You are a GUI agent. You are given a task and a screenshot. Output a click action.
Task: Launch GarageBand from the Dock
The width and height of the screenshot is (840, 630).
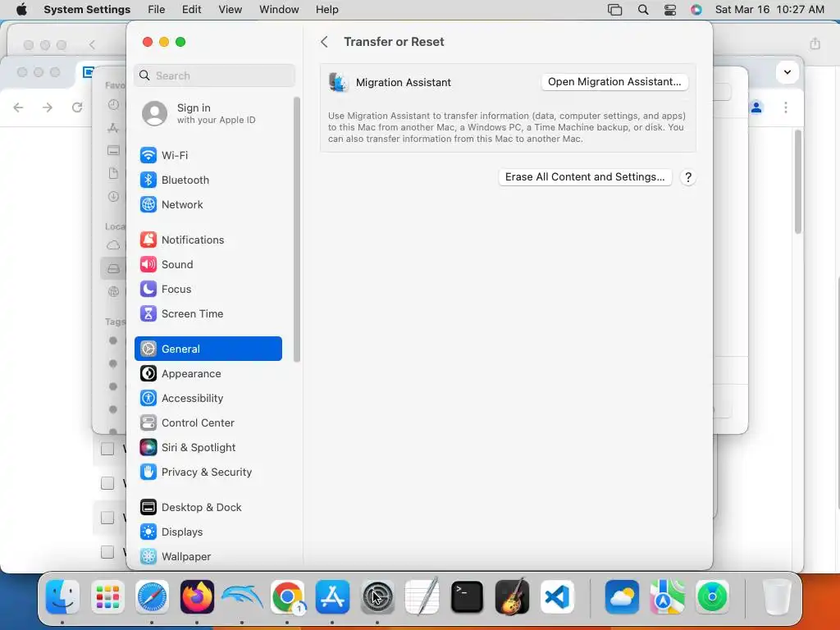click(x=512, y=597)
